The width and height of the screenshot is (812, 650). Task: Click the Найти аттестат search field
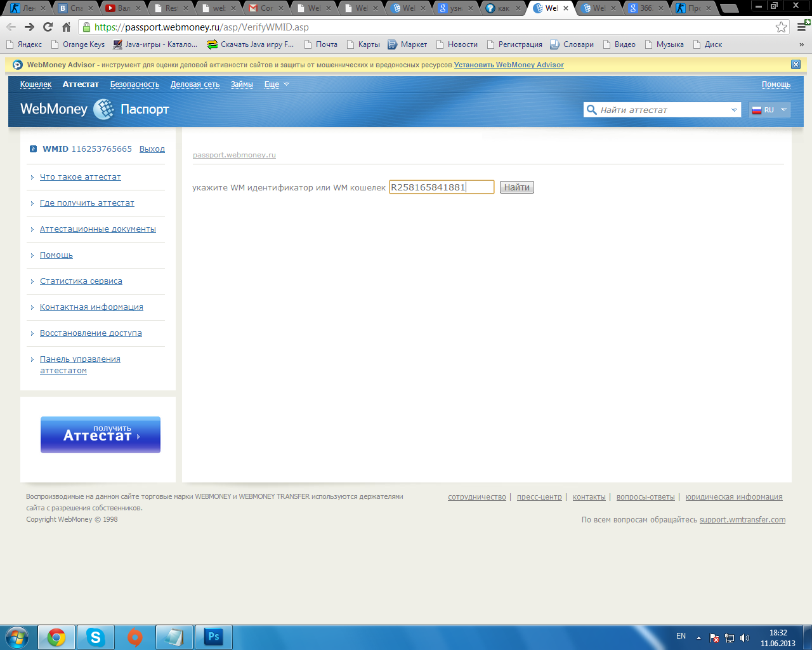(x=663, y=110)
